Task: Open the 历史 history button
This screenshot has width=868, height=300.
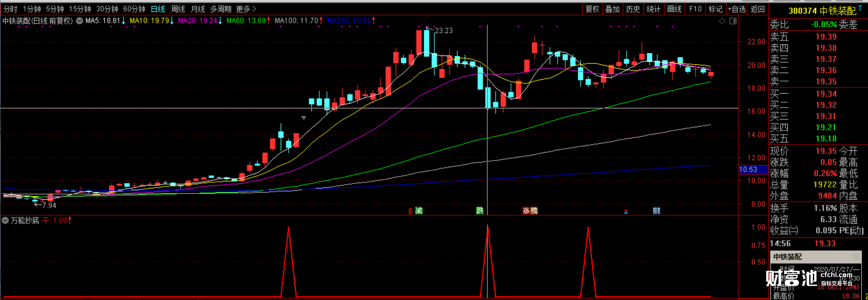Action: [x=633, y=9]
